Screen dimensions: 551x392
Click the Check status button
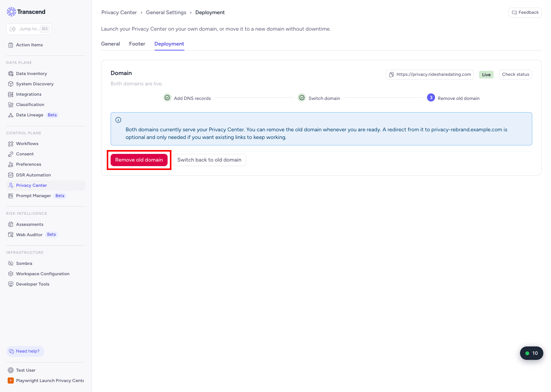click(x=515, y=75)
